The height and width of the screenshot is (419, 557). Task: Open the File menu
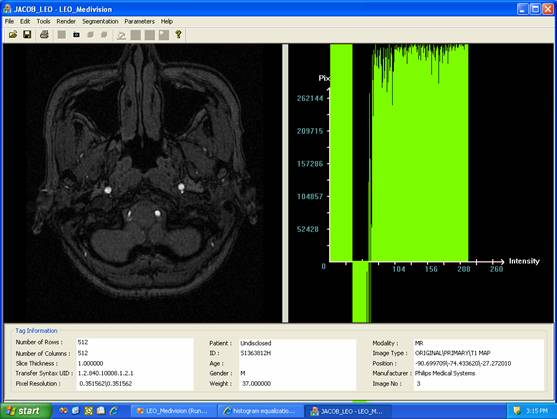(x=9, y=21)
